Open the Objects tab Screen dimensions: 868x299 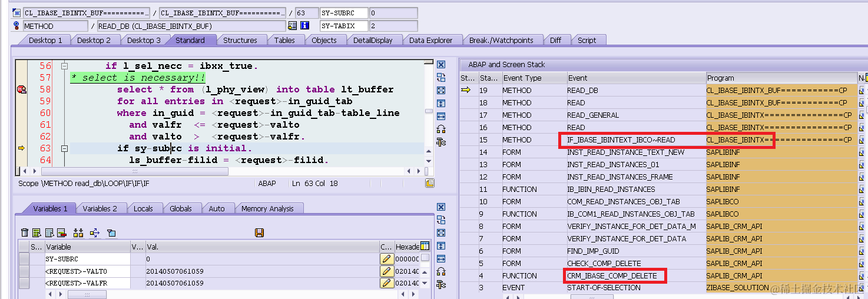click(x=324, y=40)
